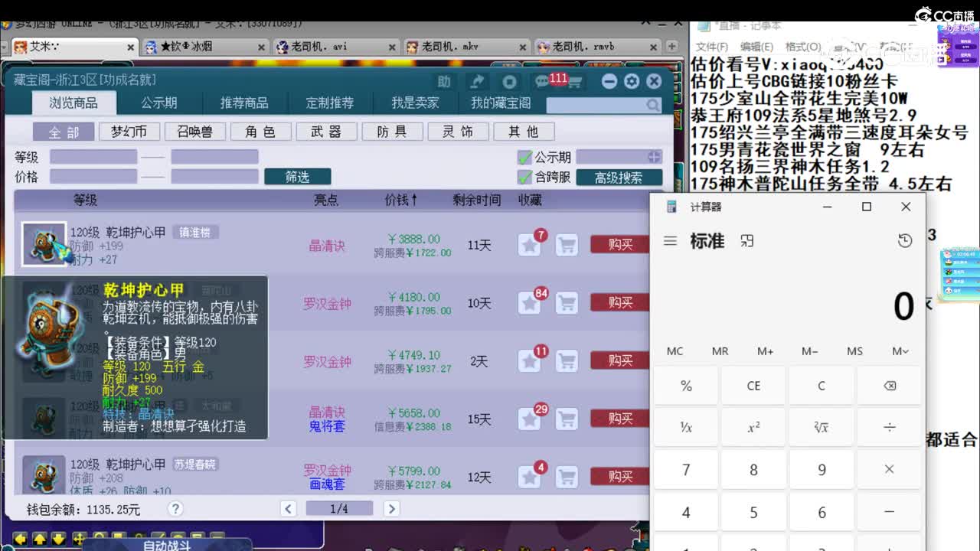
Task: Click in the minimum 等级 field
Action: pyautogui.click(x=93, y=157)
